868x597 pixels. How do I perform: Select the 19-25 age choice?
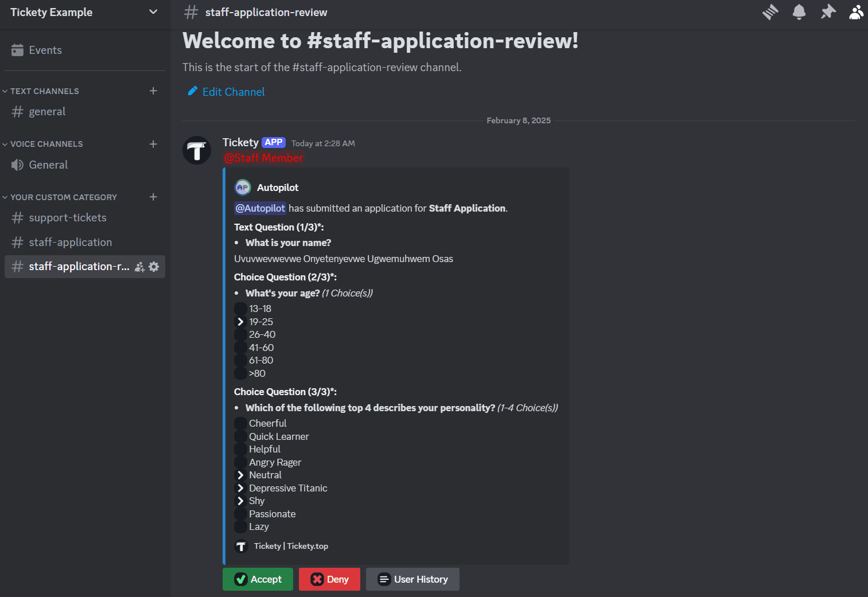point(240,321)
